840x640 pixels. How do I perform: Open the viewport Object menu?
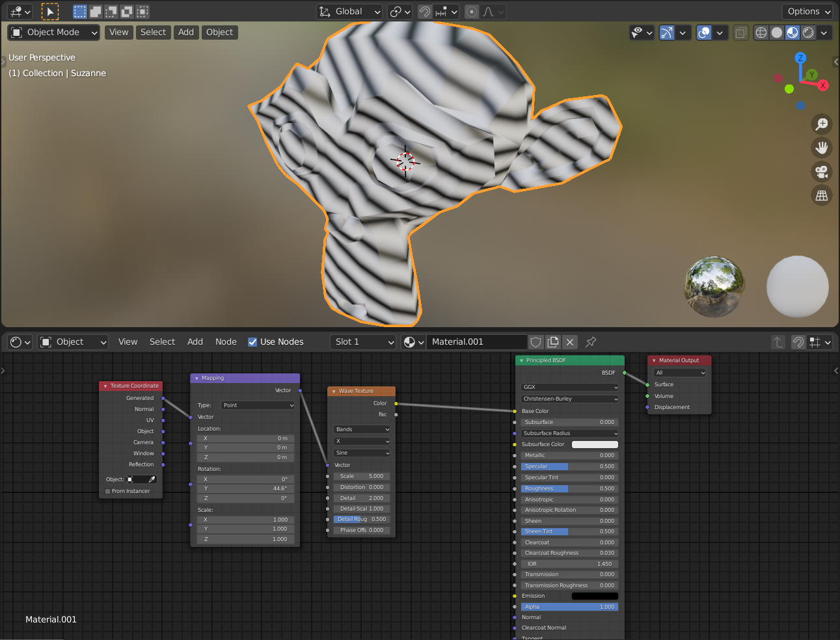pos(219,33)
